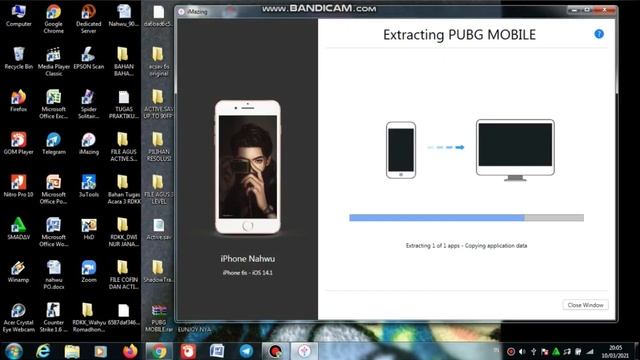Open Windows Explorer folder on taskbar

coord(72,351)
